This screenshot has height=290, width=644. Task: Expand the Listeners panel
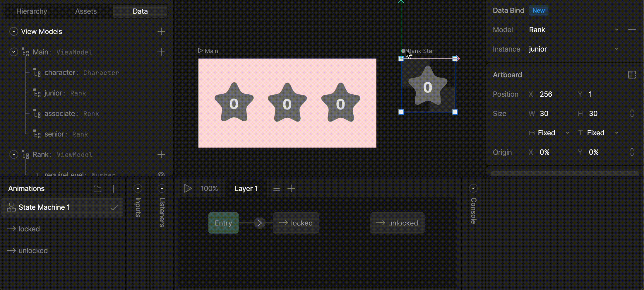[162, 188]
